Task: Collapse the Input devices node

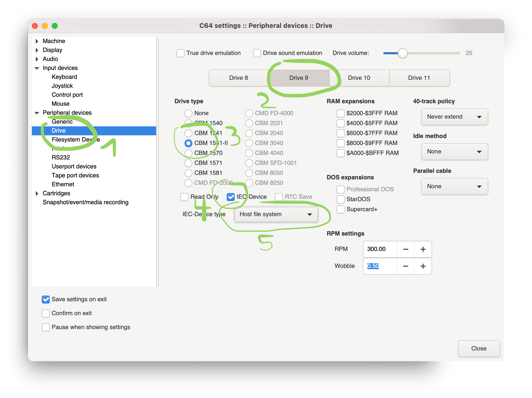Action: point(37,68)
